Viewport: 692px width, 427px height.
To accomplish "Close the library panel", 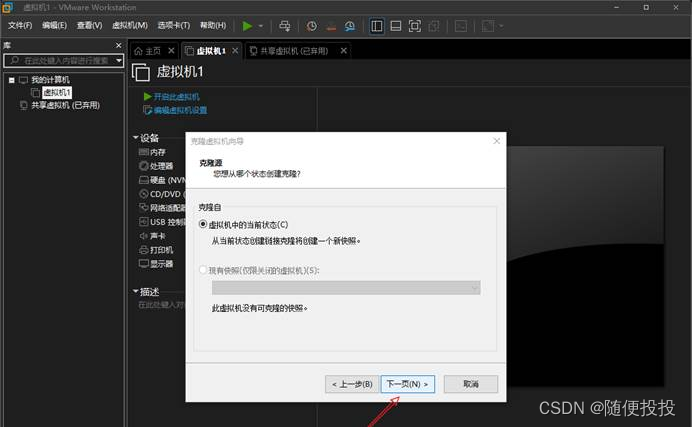I will tap(118, 45).
